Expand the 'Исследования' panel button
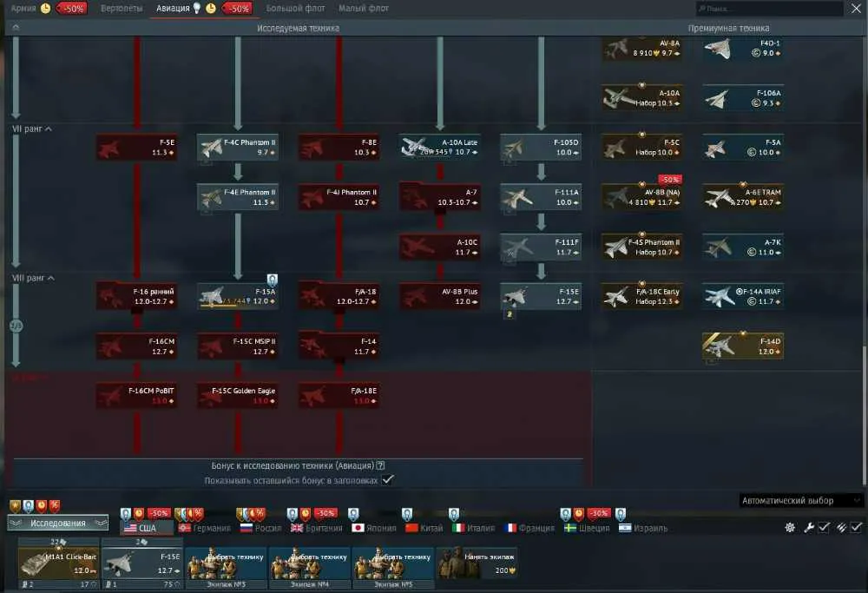 click(57, 524)
